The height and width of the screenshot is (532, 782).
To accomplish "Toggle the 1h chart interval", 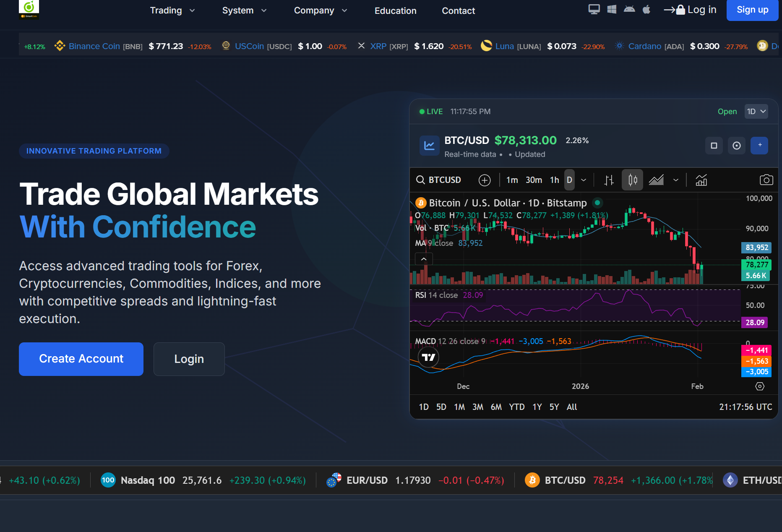I will (554, 180).
